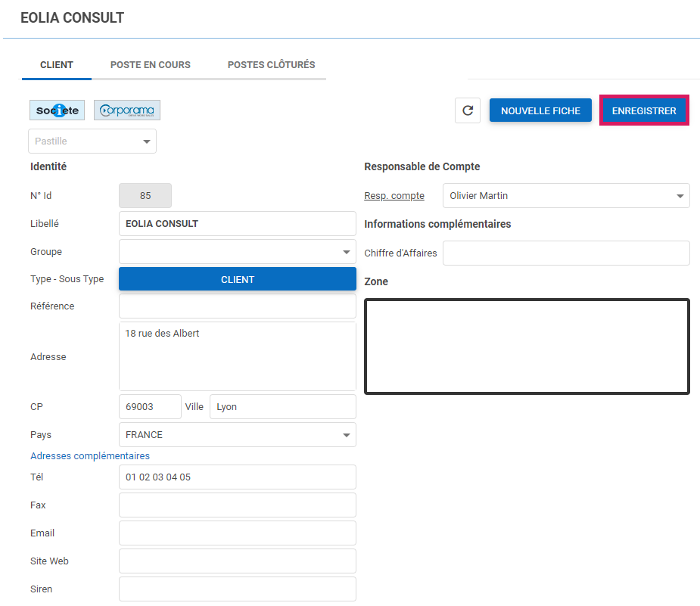Click the Chiffre d'Affaires input field
Image resolution: width=700 pixels, height=606 pixels.
(565, 253)
